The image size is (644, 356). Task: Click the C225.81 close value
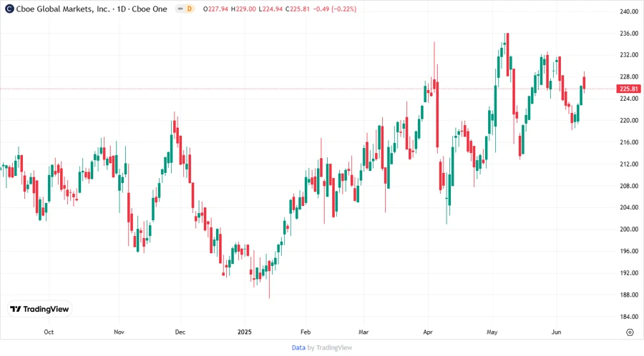[x=298, y=9]
